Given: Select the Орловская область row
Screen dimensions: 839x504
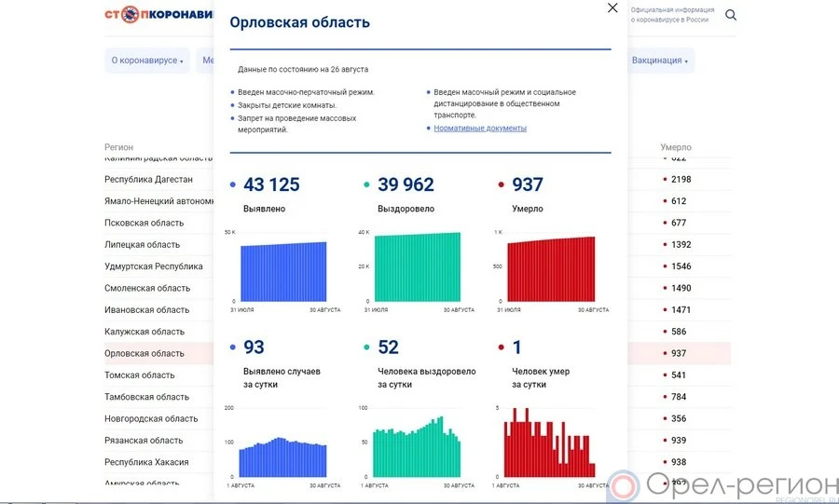Looking at the screenshot, I should (x=144, y=354).
